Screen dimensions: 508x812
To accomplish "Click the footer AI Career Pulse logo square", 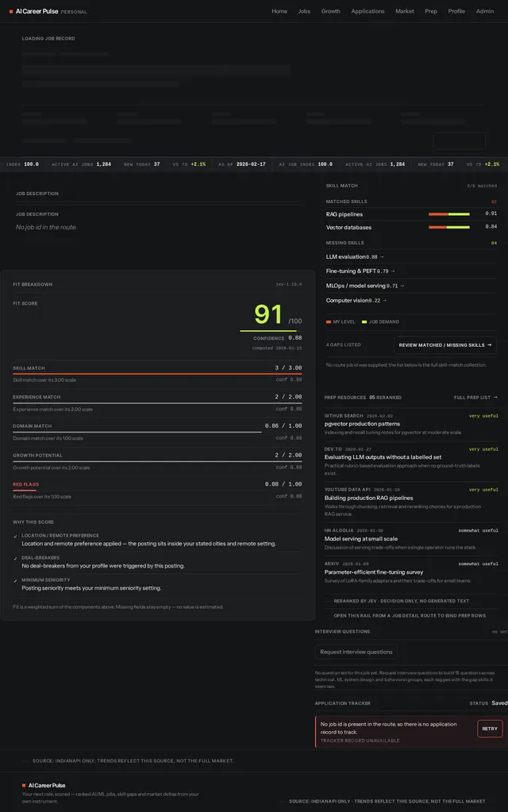I will (24, 786).
